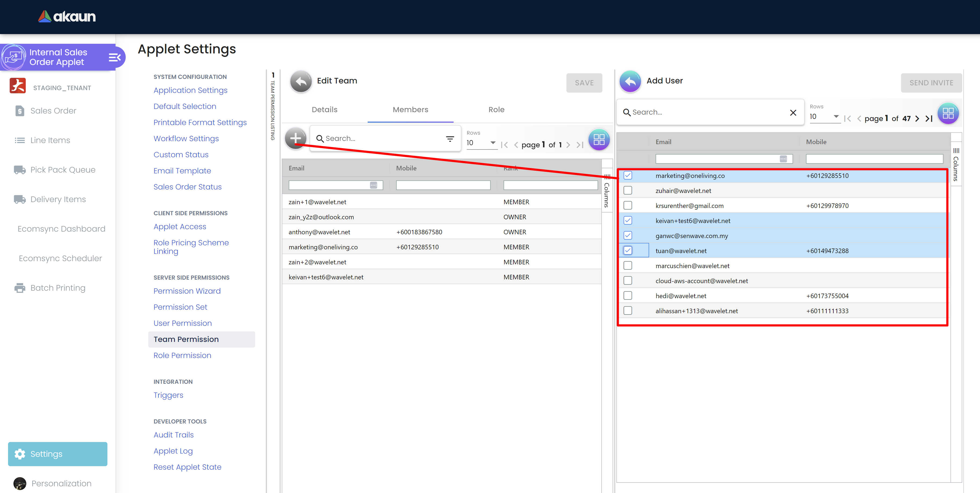The width and height of the screenshot is (980, 493).
Task: Open the Permission Wizard link
Action: click(x=187, y=291)
